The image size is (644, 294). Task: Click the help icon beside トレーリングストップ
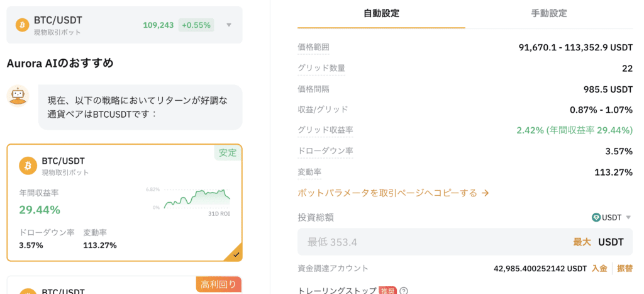pyautogui.click(x=404, y=291)
